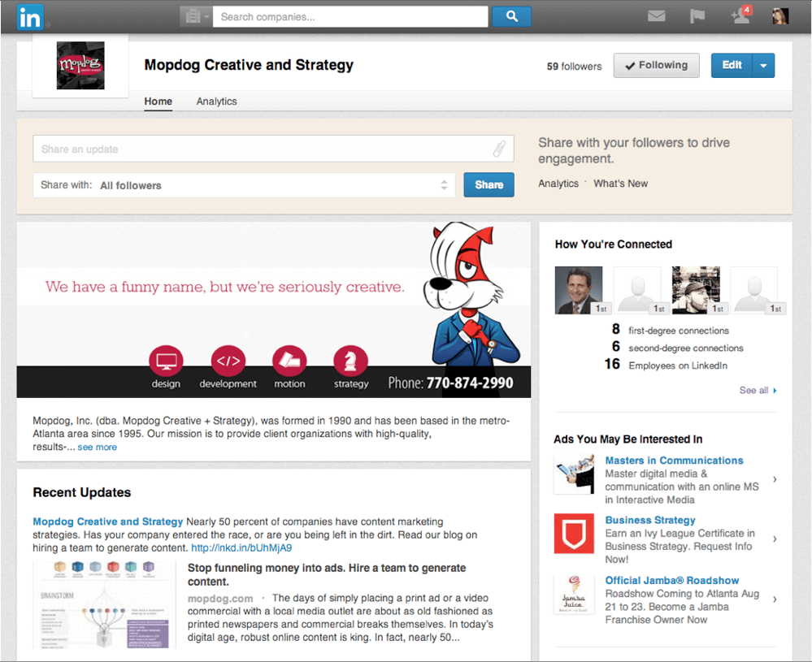Click the red shield Business Strategy icon
The width and height of the screenshot is (812, 662).
tap(574, 534)
